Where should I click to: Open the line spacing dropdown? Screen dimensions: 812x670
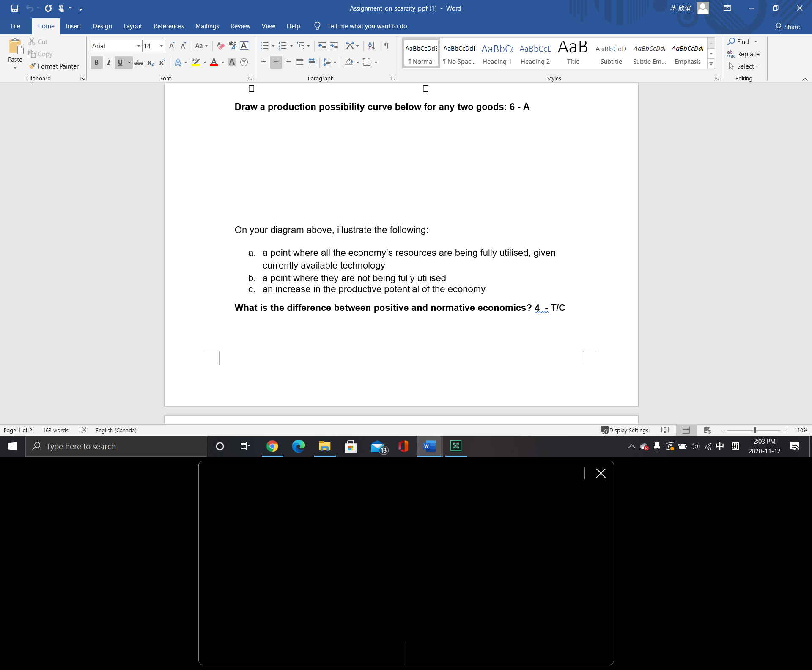pos(335,62)
